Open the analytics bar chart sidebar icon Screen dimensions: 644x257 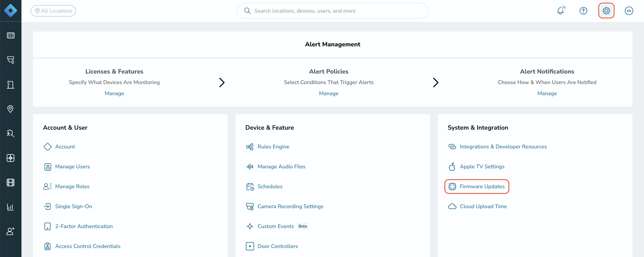[x=11, y=207]
